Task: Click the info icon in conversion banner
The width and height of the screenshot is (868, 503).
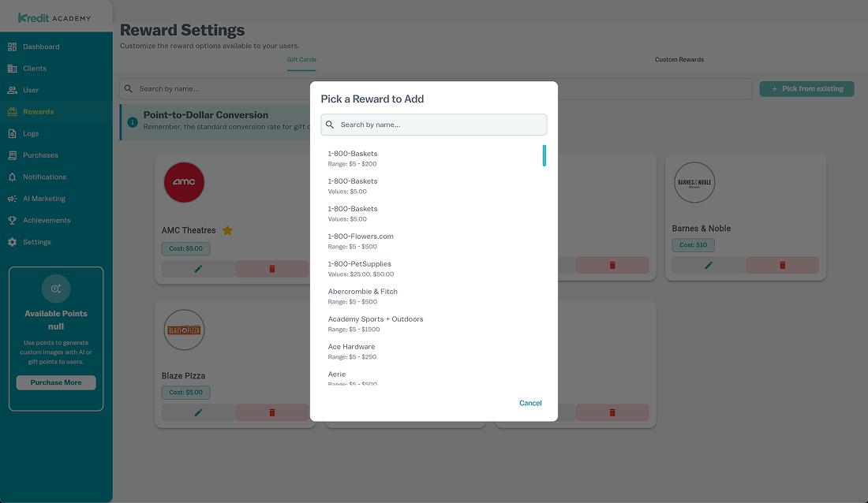Action: pyautogui.click(x=133, y=122)
